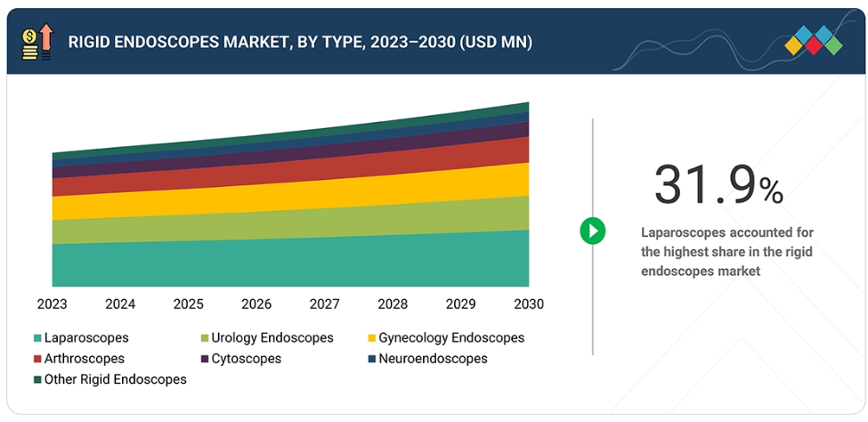This screenshot has height=422, width=868.
Task: Select the Neuroendoscopes legend label
Action: (x=433, y=359)
